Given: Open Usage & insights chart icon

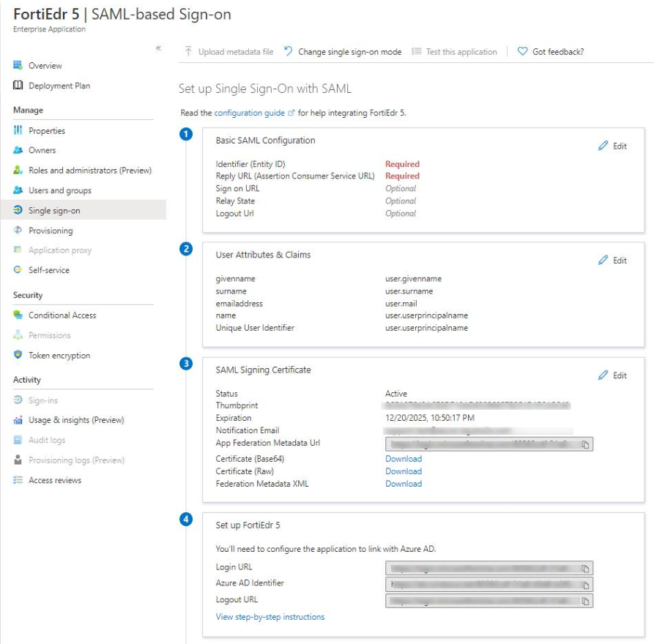Looking at the screenshot, I should (x=18, y=420).
